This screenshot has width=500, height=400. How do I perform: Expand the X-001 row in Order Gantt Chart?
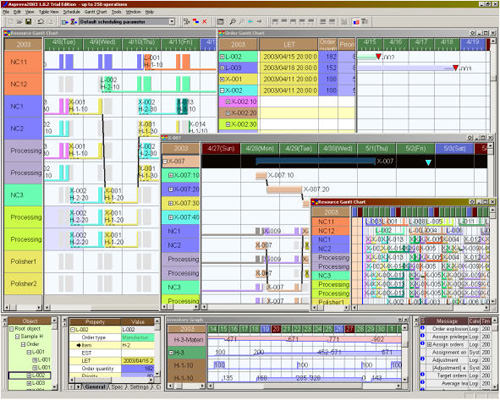pos(222,79)
